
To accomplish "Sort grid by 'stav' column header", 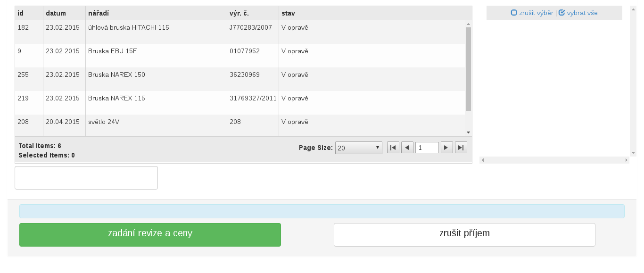I will pyautogui.click(x=288, y=13).
